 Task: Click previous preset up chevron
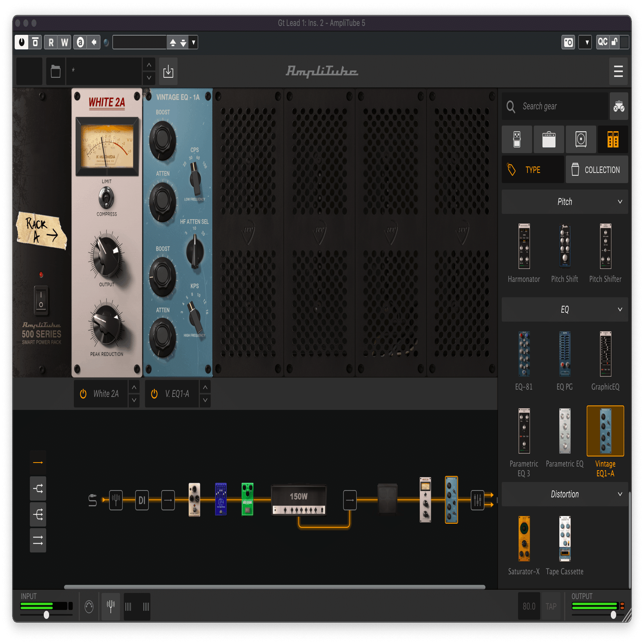click(149, 65)
